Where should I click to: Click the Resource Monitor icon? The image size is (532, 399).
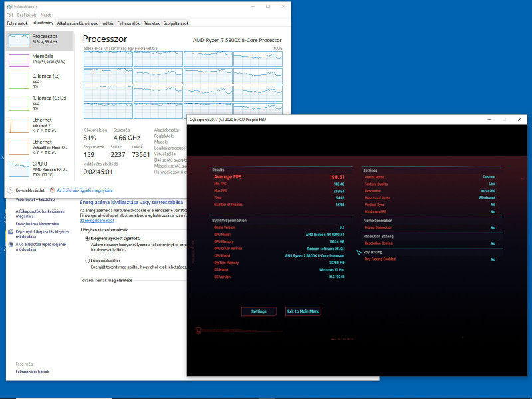pyautogui.click(x=53, y=190)
